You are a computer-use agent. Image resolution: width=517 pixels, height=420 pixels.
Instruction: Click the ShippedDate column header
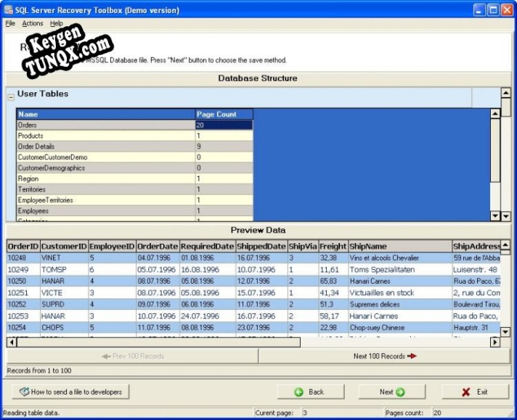coord(261,247)
